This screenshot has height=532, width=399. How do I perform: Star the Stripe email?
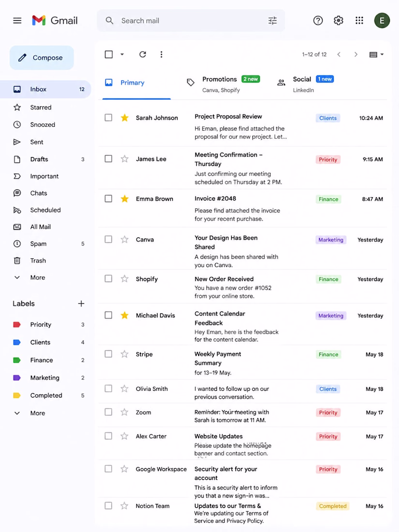point(124,354)
